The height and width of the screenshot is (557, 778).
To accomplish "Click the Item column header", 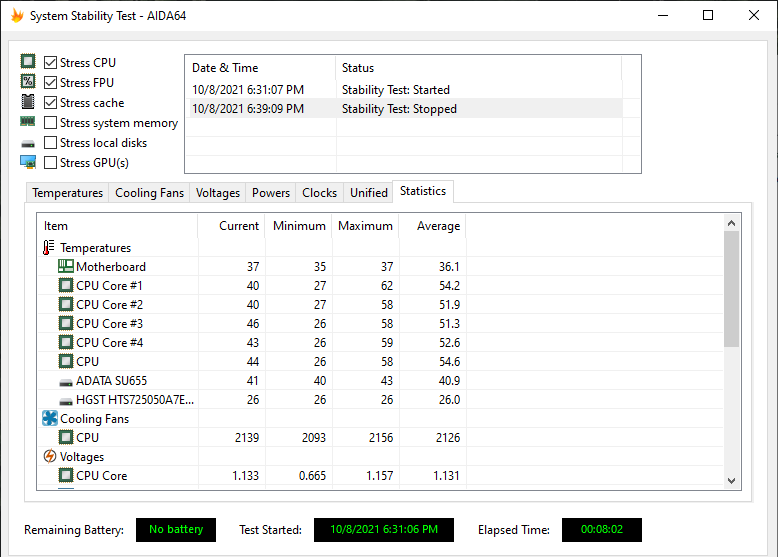I will point(118,226).
